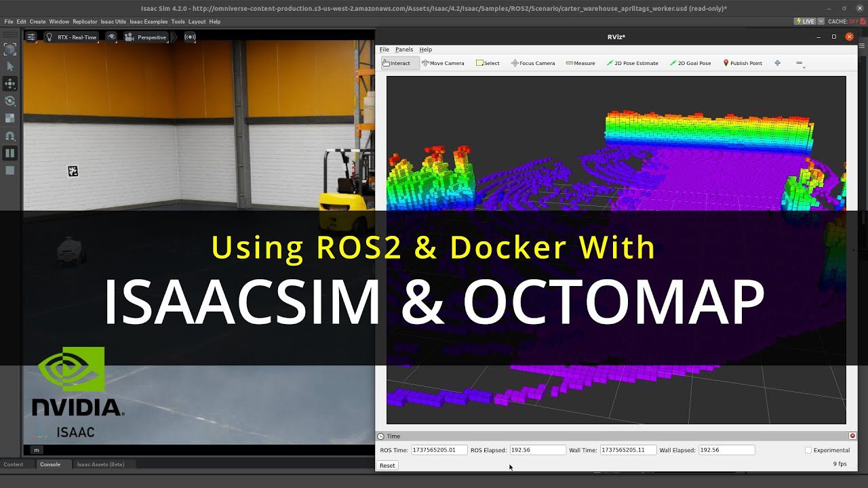Click the CACHE status indicator
868x488 pixels.
tap(846, 22)
